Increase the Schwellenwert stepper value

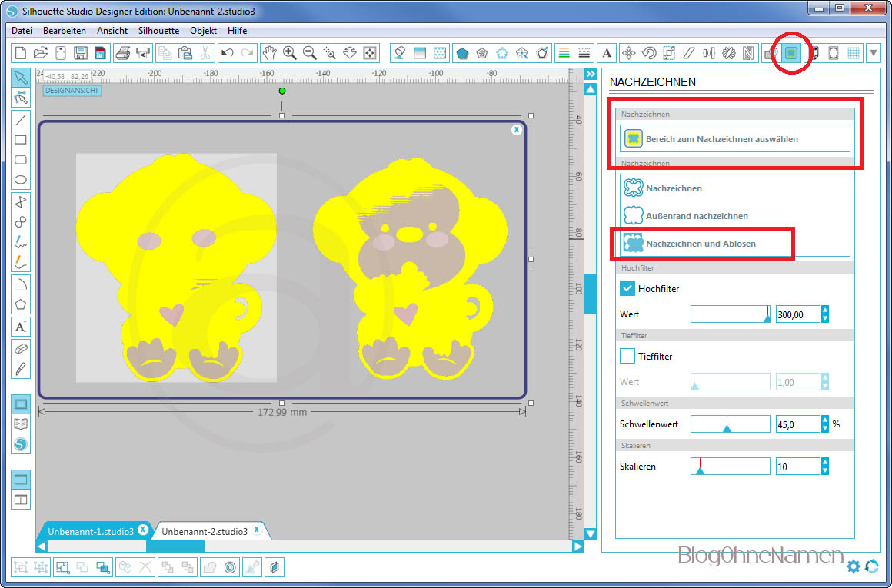point(825,420)
